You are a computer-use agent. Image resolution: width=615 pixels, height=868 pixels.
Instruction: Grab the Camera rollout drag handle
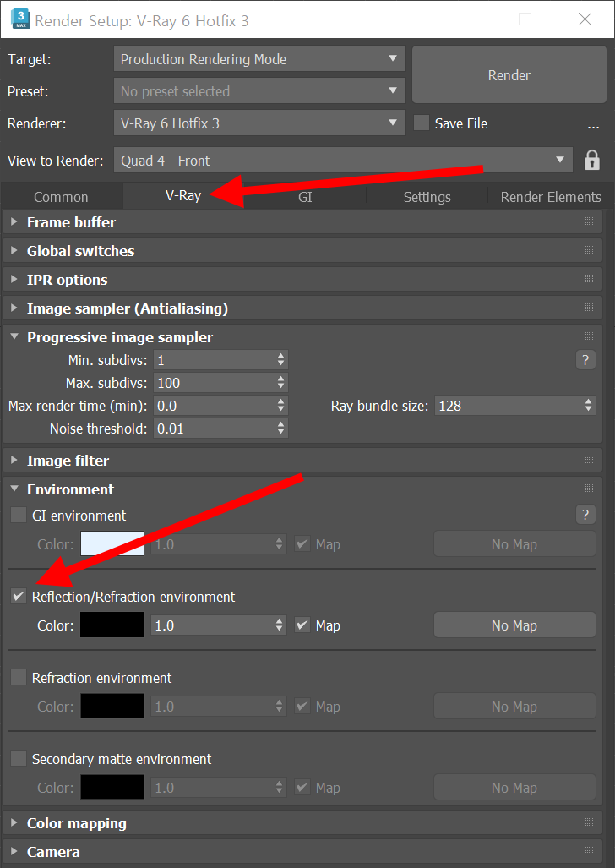coord(589,851)
